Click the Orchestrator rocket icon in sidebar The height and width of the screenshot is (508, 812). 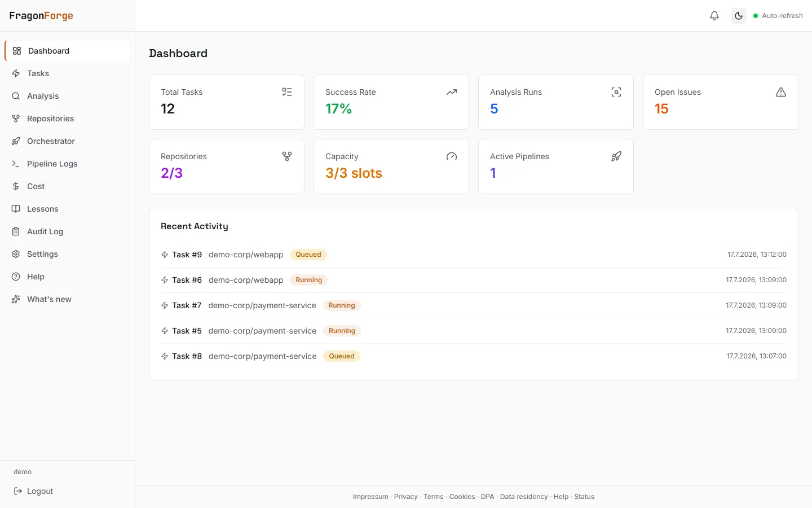point(16,141)
